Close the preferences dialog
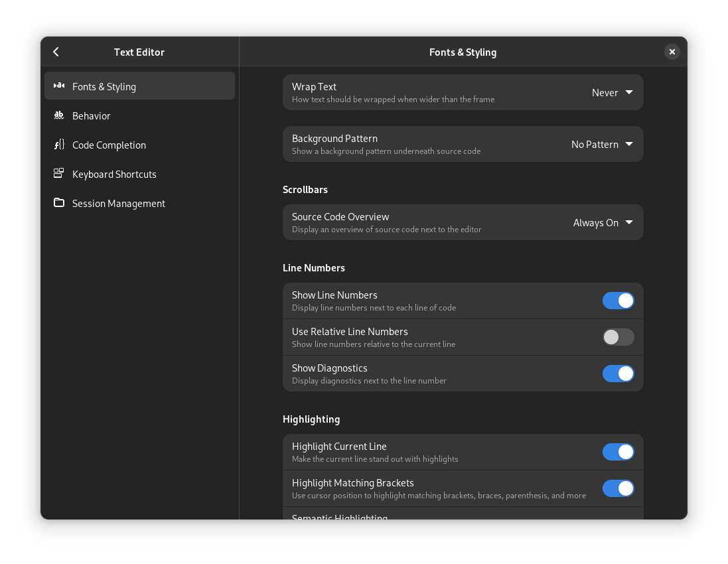 click(672, 52)
